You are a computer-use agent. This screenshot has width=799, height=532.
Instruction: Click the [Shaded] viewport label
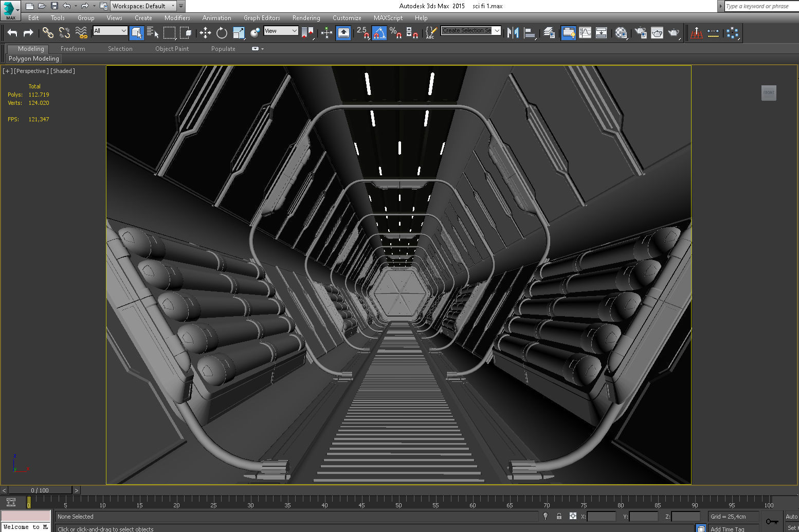tap(63, 71)
